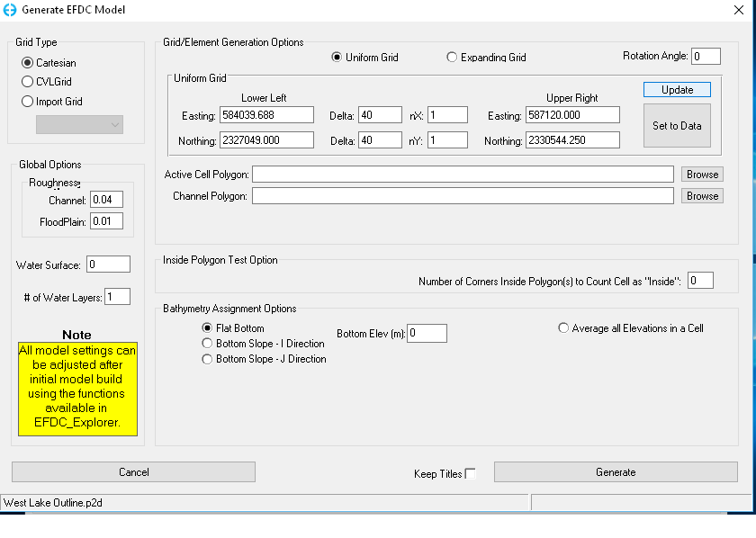
Task: Edit the Upper Right Easting field
Action: point(572,115)
